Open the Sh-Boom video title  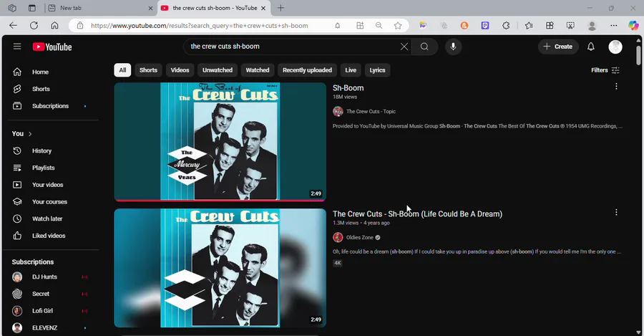348,88
